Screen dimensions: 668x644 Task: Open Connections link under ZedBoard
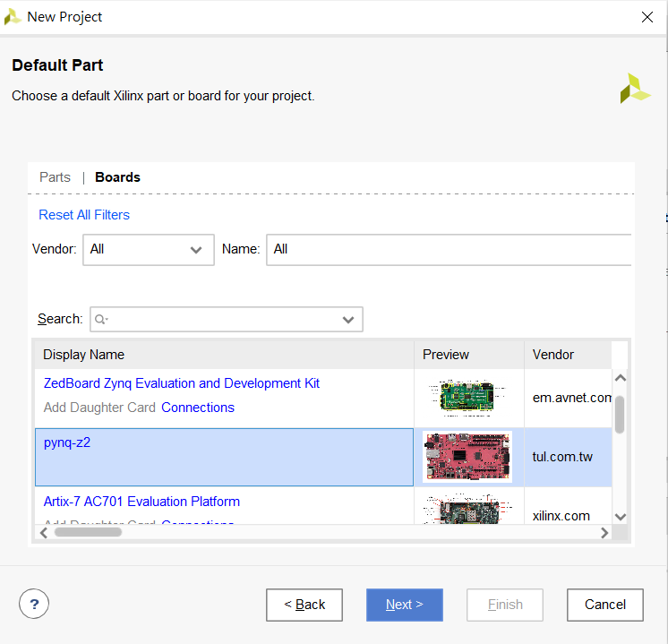pyautogui.click(x=198, y=408)
